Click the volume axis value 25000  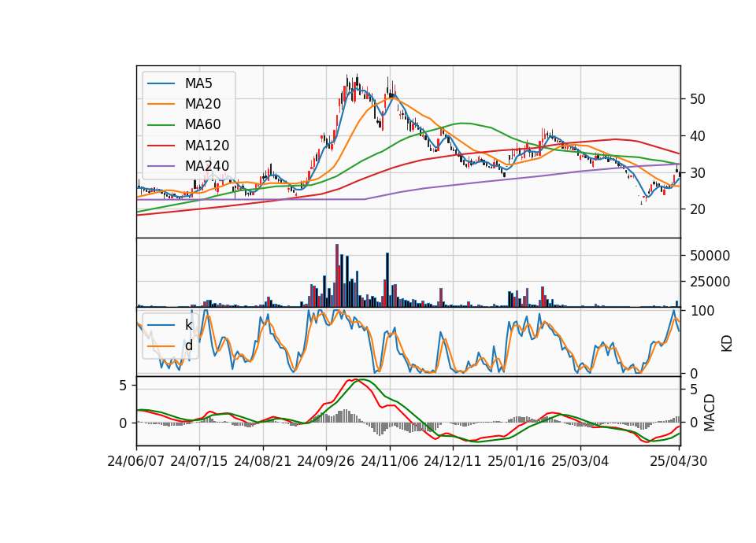(x=710, y=282)
